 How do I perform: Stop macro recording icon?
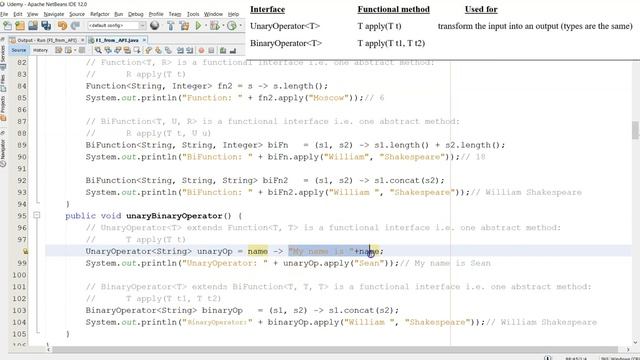point(211,50)
